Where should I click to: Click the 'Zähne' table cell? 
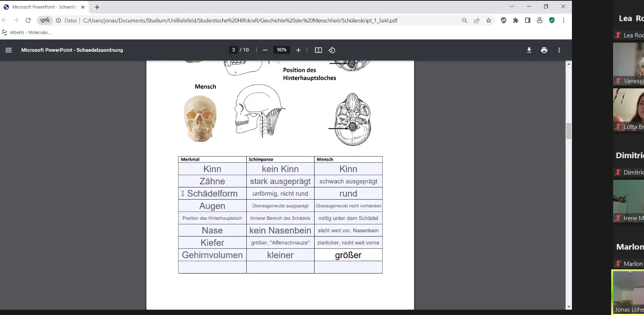(212, 181)
